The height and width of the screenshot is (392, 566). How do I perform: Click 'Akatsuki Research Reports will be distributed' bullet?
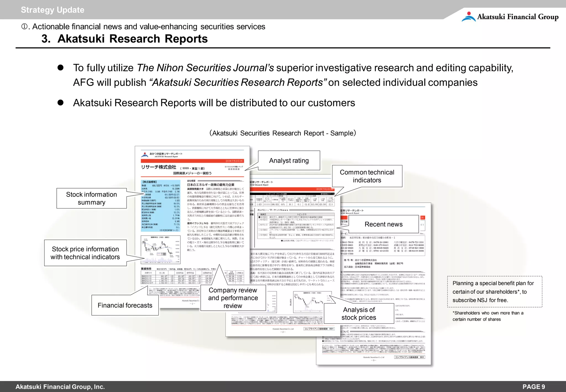tap(214, 103)
